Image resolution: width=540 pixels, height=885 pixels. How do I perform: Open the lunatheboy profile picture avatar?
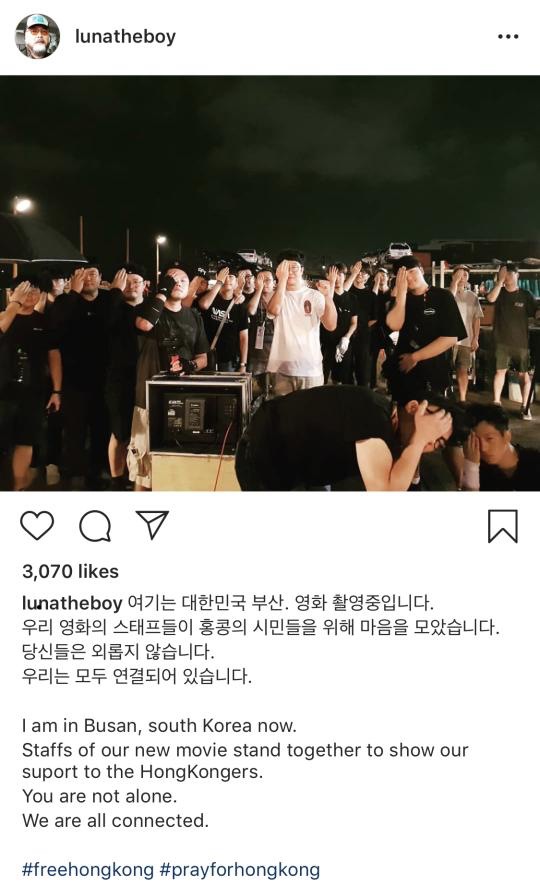point(37,37)
